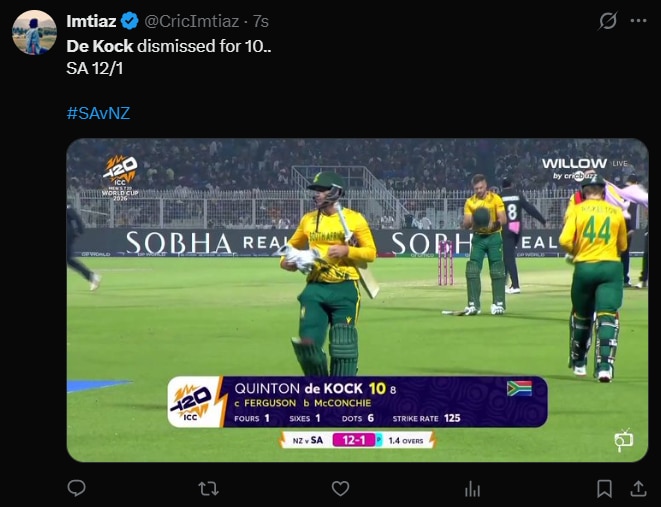Open the #SAvNZ hashtag link
This screenshot has height=507, width=661.
(x=98, y=114)
